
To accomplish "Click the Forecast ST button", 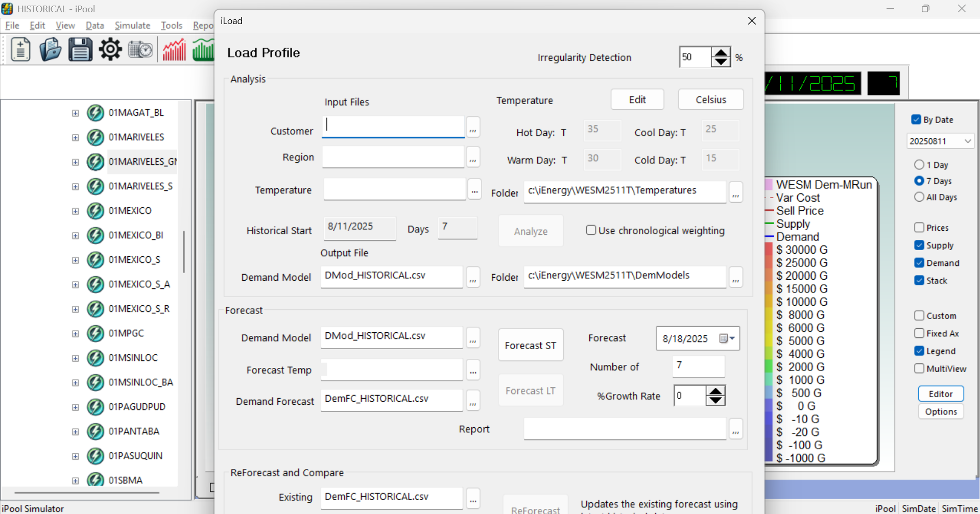I will pyautogui.click(x=531, y=346).
